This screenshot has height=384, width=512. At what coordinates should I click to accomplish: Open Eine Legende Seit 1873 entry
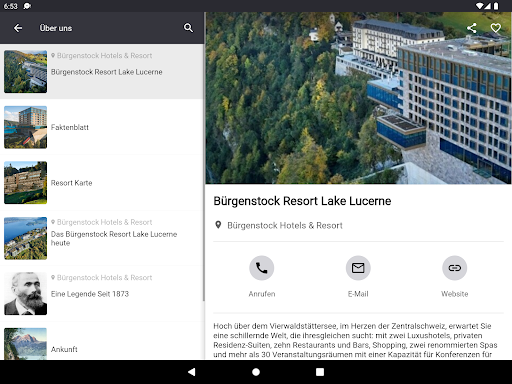pos(102,294)
